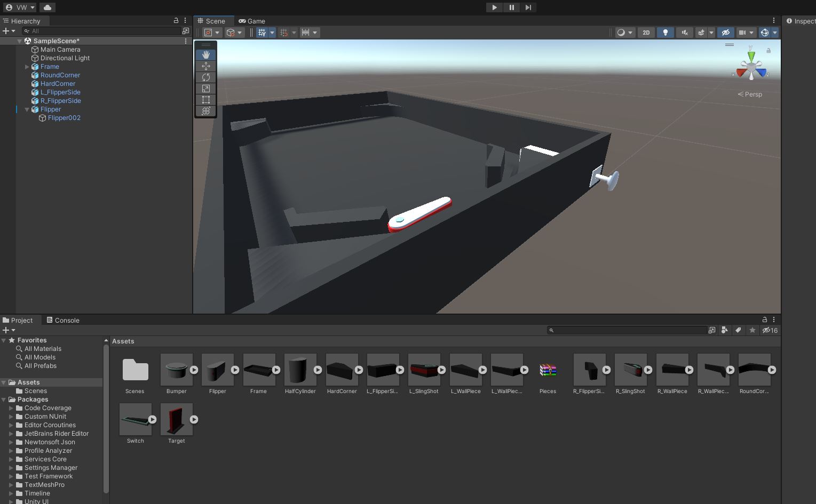
Task: Activate the Hand view tool
Action: point(206,55)
